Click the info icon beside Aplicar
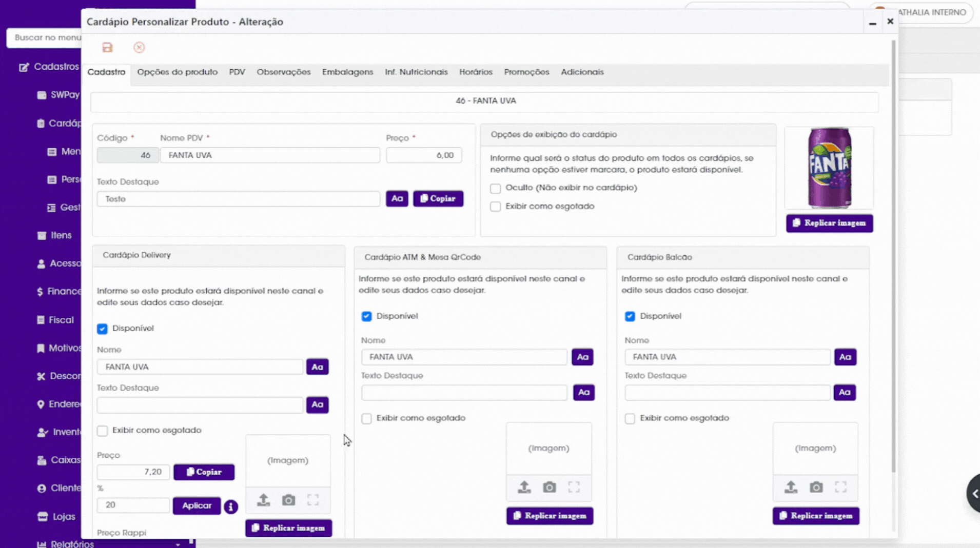The image size is (980, 548). pyautogui.click(x=231, y=506)
